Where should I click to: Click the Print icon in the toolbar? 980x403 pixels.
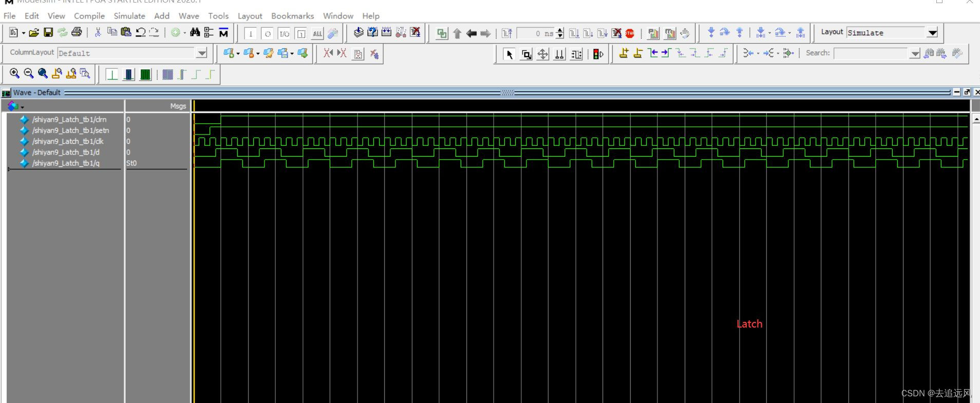(77, 32)
